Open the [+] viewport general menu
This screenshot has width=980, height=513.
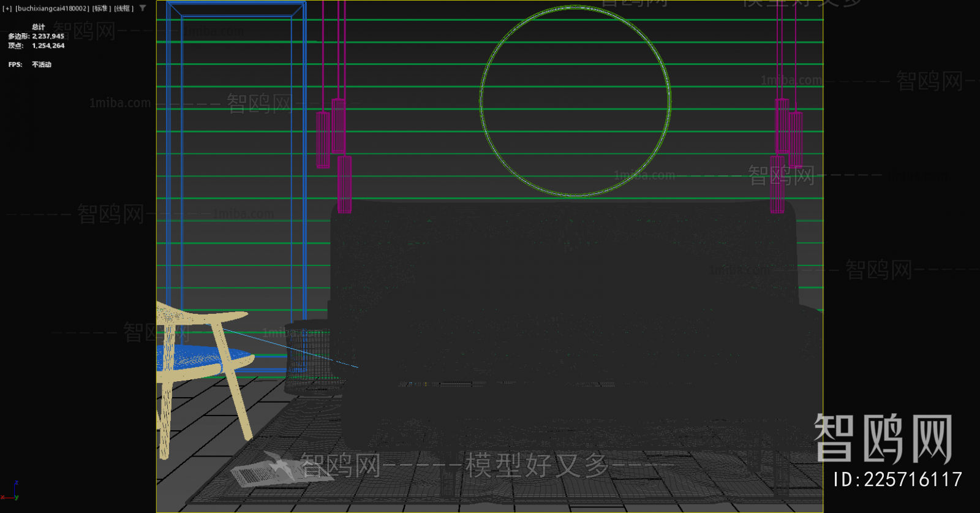click(x=7, y=9)
